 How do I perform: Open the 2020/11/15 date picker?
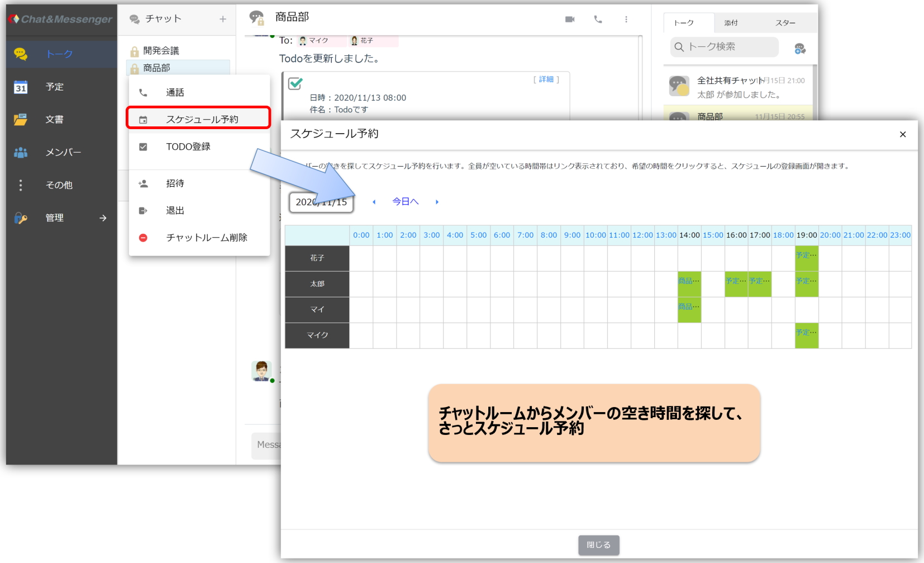[x=321, y=202]
